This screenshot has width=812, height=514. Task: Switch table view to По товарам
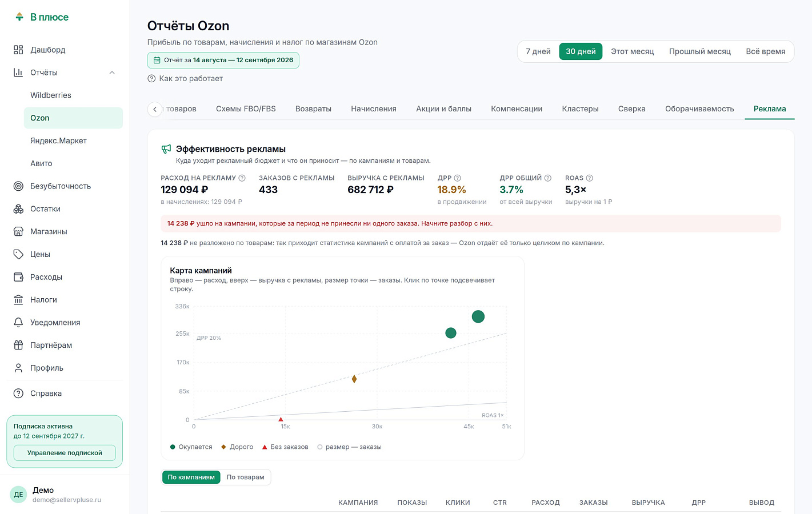pos(246,477)
